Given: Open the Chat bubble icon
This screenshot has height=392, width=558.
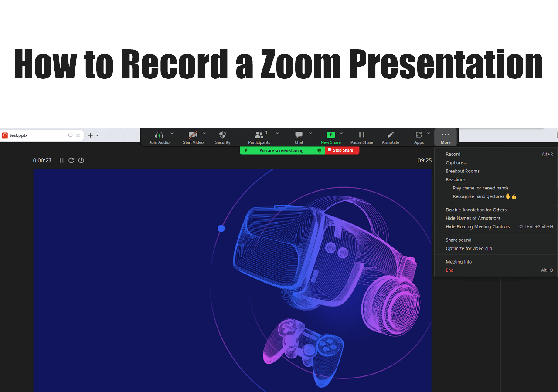Looking at the screenshot, I should click(299, 134).
